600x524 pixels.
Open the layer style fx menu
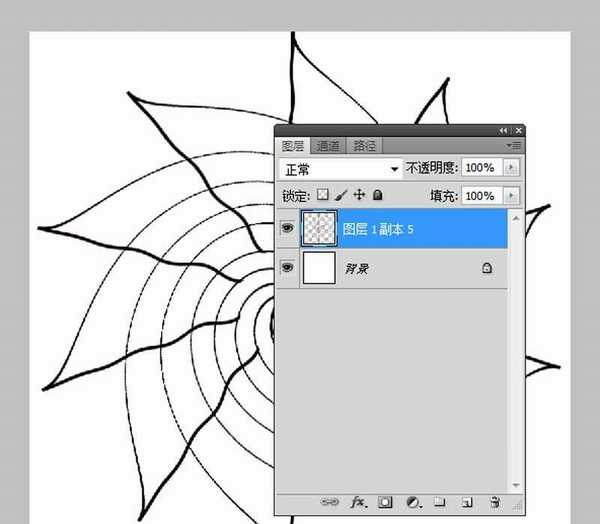click(359, 502)
